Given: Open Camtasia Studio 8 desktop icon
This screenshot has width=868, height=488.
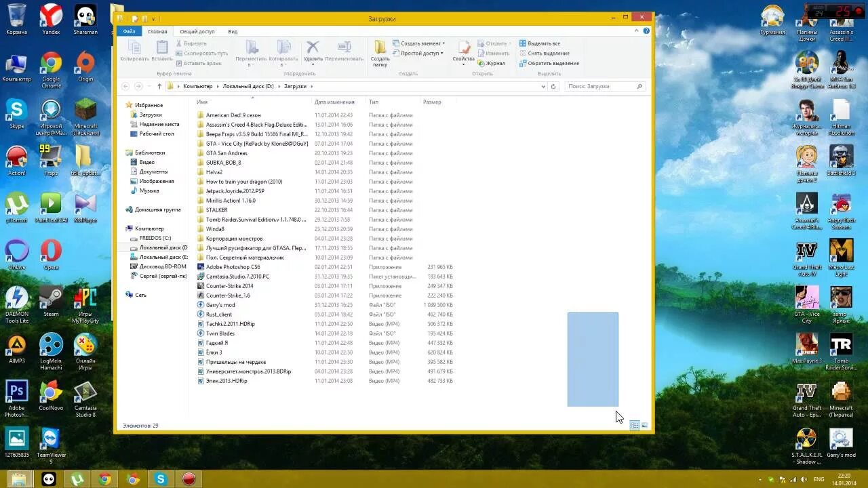Looking at the screenshot, I should pos(85,399).
